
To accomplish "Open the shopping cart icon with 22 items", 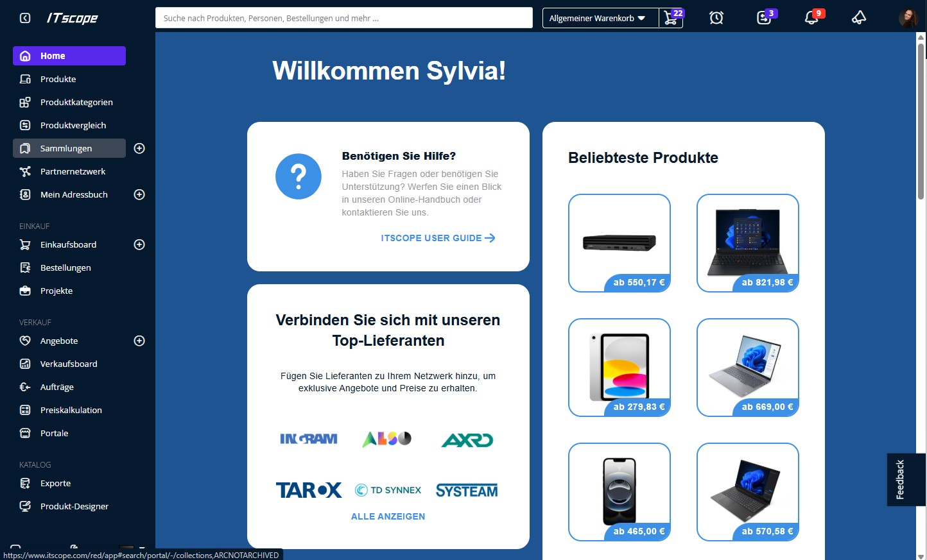I will coord(671,18).
